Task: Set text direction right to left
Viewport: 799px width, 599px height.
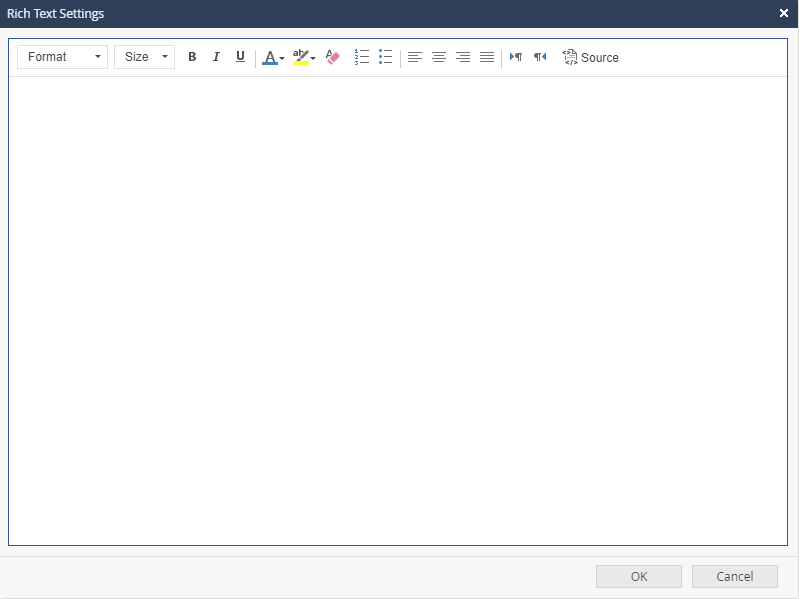Action: [x=540, y=57]
